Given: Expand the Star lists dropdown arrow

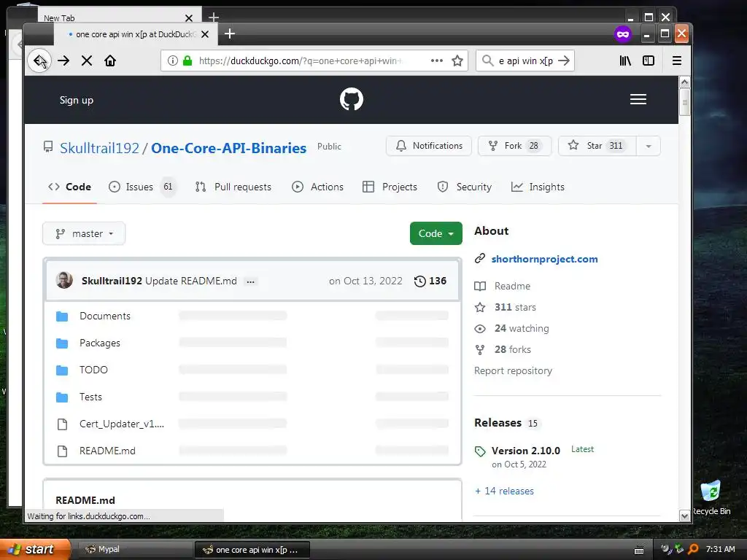Looking at the screenshot, I should pyautogui.click(x=649, y=146).
